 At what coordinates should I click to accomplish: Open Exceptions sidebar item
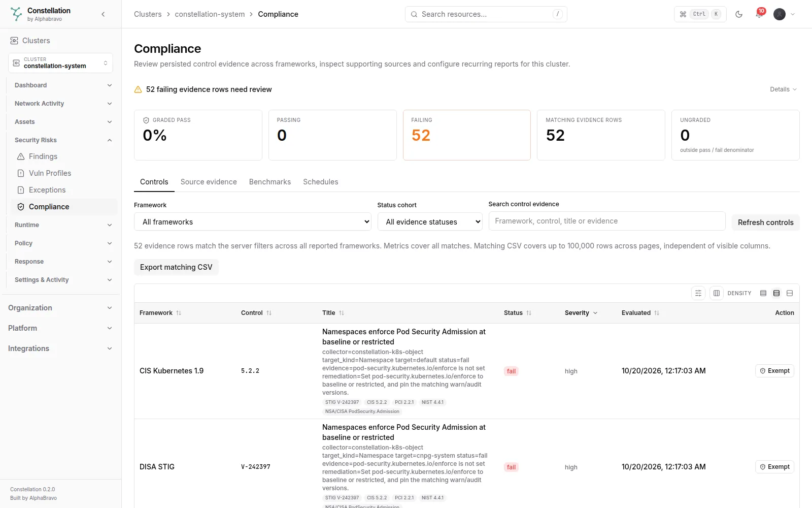point(64,190)
